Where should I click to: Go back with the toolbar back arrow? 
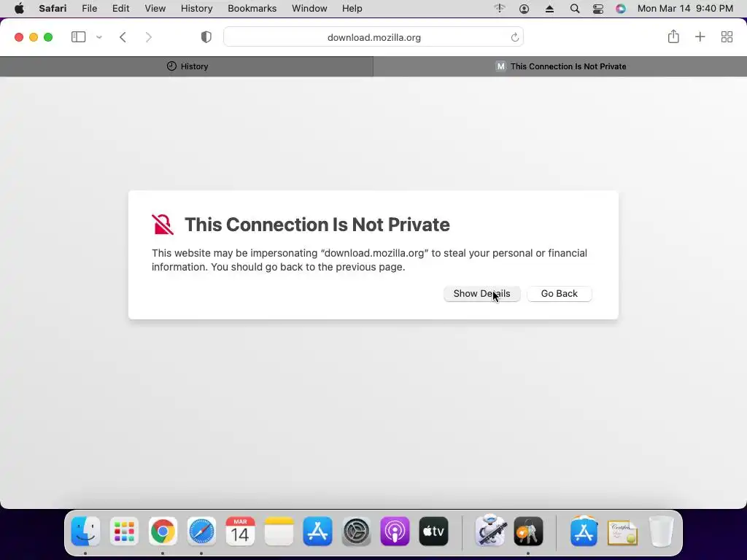click(123, 37)
